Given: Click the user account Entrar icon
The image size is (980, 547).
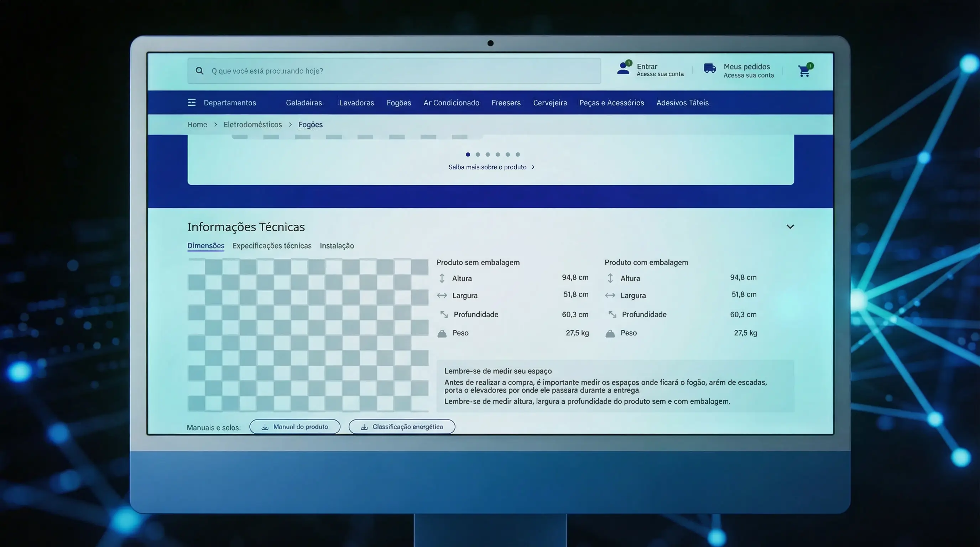Looking at the screenshot, I should click(x=623, y=69).
